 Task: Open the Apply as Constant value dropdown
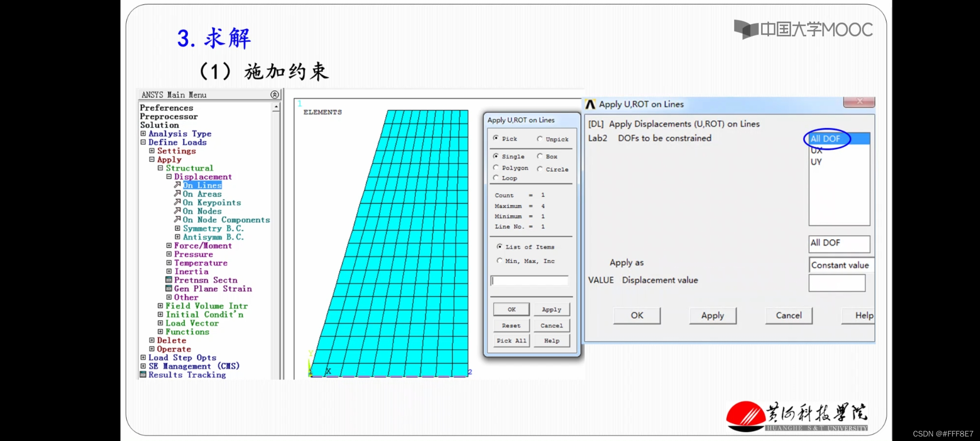840,265
